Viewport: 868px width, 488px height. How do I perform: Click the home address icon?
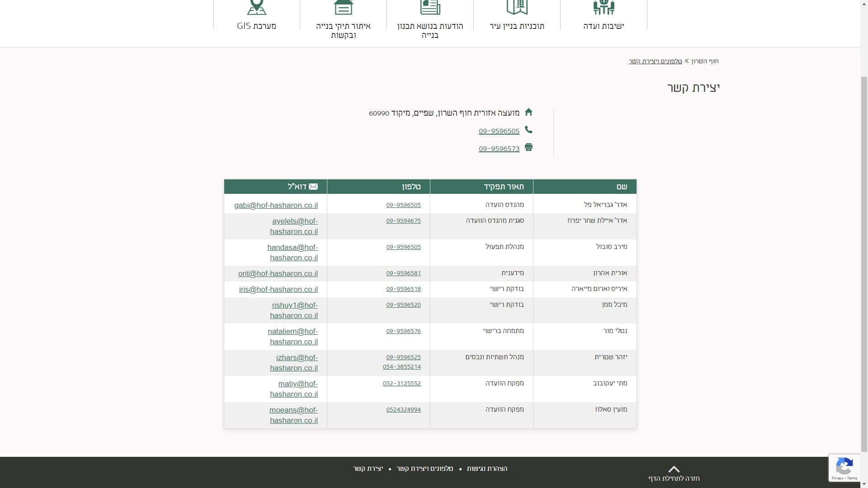tap(528, 112)
